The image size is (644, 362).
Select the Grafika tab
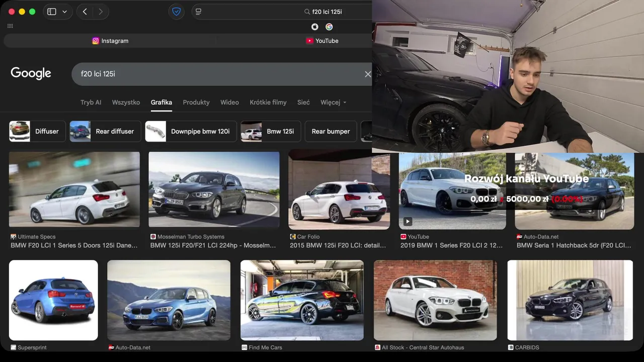click(x=162, y=102)
